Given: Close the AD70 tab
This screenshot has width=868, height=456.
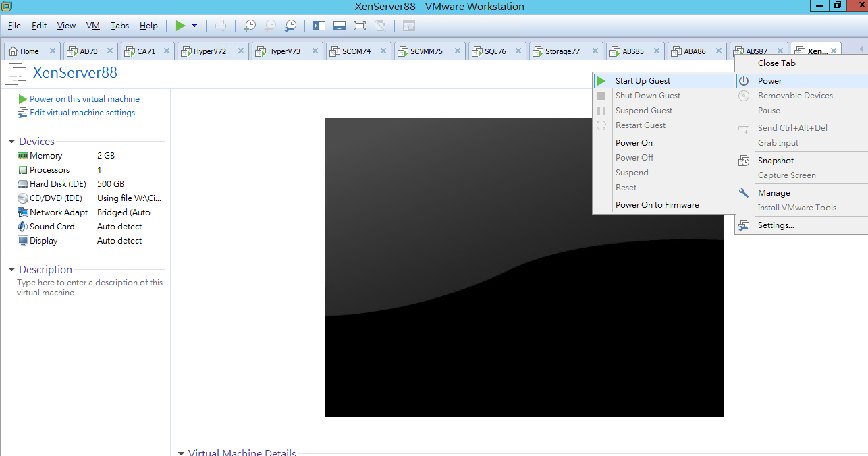Looking at the screenshot, I should (110, 51).
